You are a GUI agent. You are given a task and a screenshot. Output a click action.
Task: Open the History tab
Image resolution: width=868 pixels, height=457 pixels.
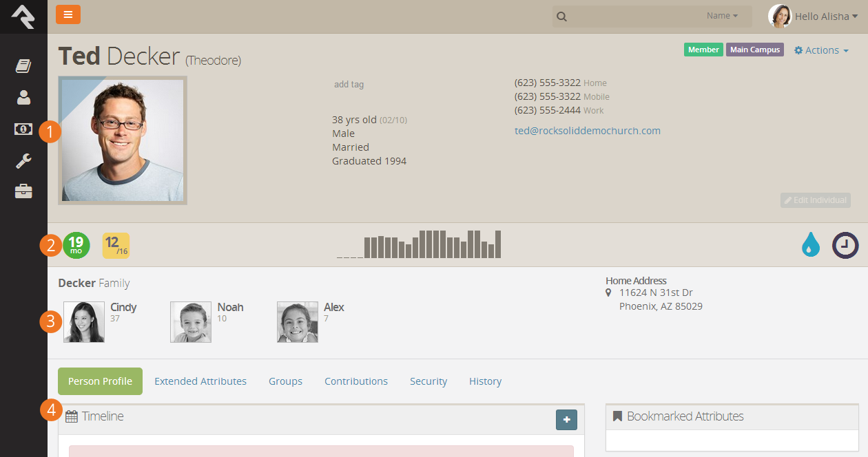pos(485,381)
